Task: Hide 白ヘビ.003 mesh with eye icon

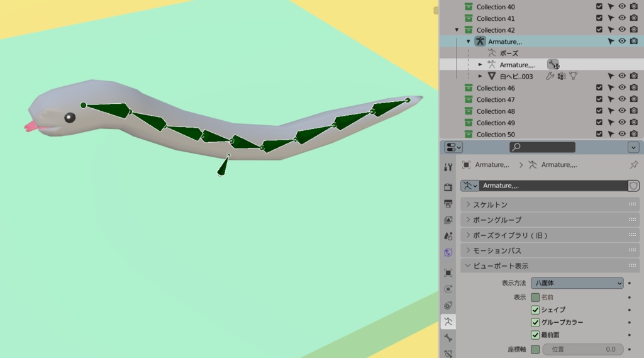Action: pyautogui.click(x=622, y=76)
